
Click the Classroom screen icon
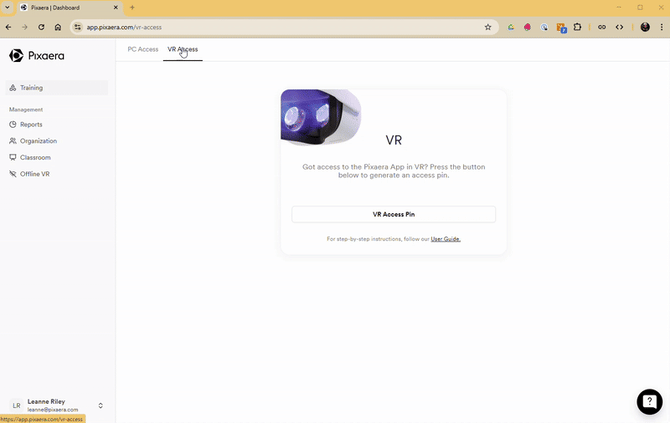point(13,157)
